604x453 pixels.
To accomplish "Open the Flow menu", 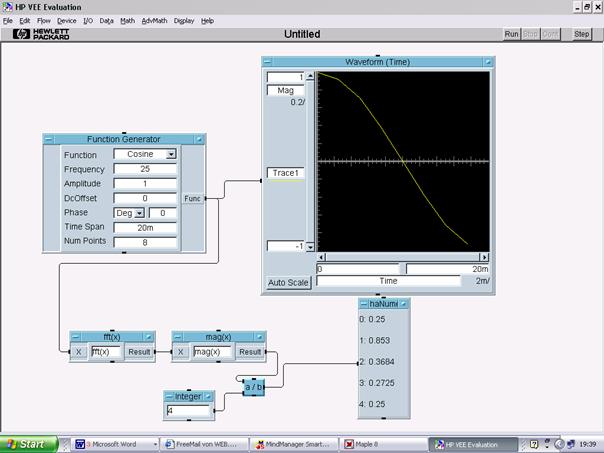I will pos(44,21).
